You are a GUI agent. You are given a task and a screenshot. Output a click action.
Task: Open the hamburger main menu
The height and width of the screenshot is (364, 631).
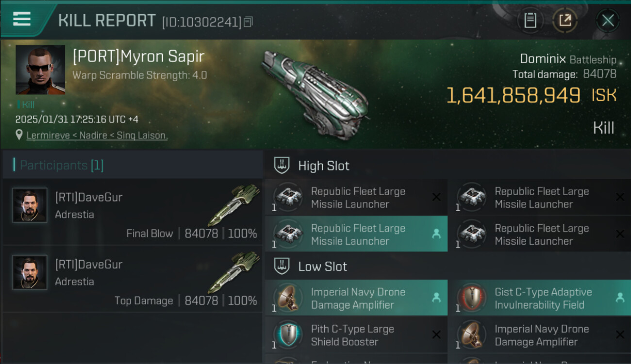tap(22, 19)
